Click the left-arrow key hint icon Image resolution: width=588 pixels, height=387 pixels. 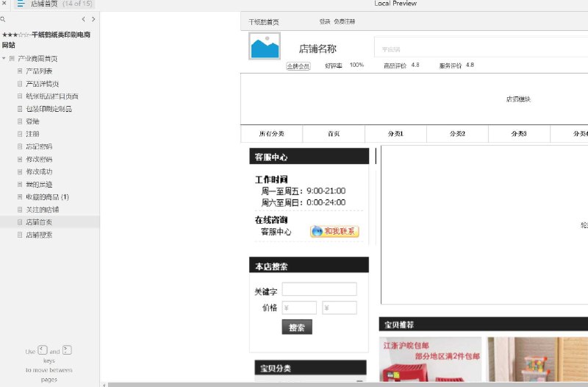click(43, 351)
